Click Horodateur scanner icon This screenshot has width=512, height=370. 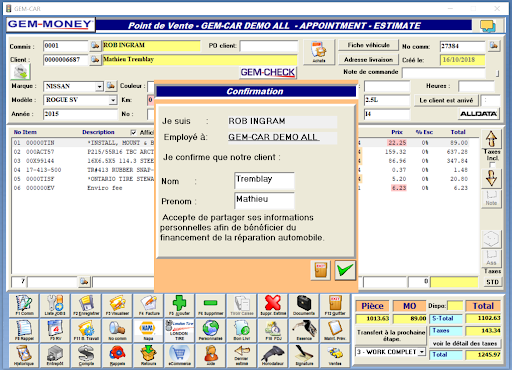click(273, 355)
